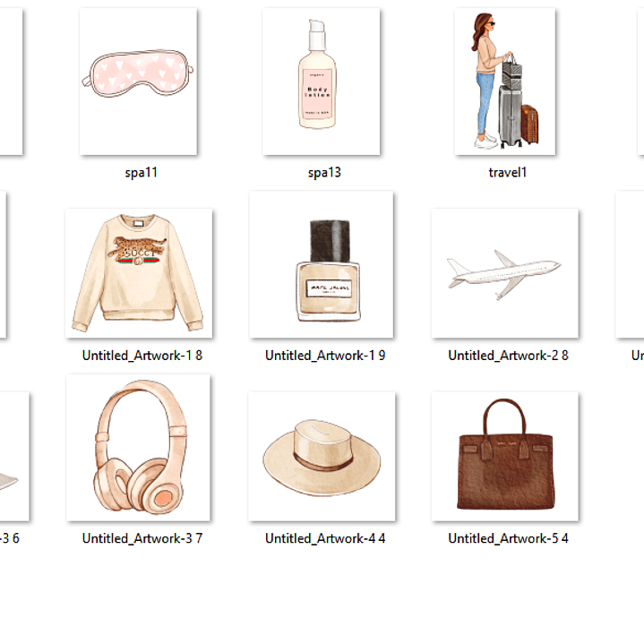Select the peach headphones thumbnail
The height and width of the screenshot is (644, 644).
(x=138, y=448)
